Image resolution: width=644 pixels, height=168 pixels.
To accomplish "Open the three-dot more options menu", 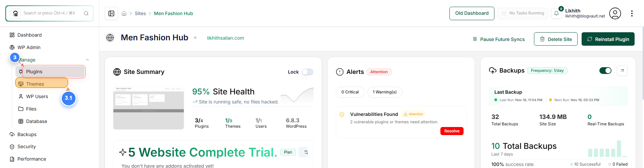I will tap(632, 13).
